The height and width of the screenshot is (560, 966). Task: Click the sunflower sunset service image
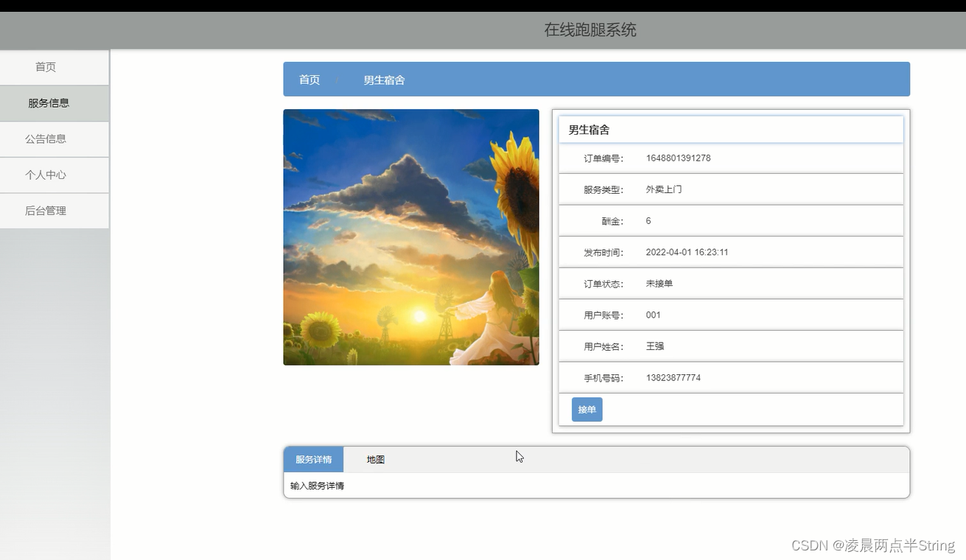click(x=411, y=237)
